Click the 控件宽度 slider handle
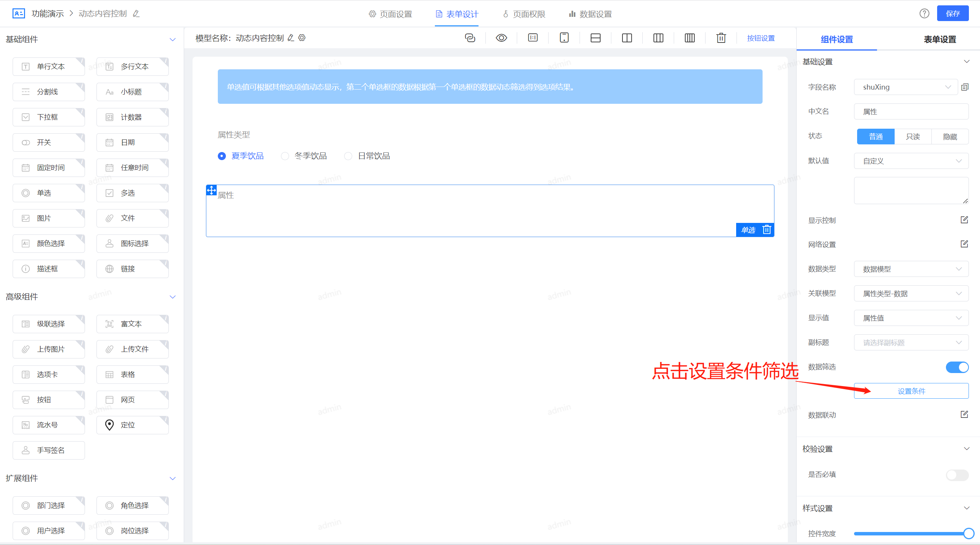The image size is (980, 545). [x=969, y=534]
